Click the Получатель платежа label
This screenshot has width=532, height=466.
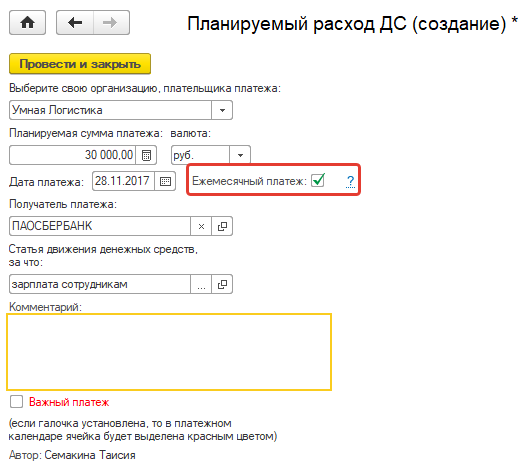63,204
